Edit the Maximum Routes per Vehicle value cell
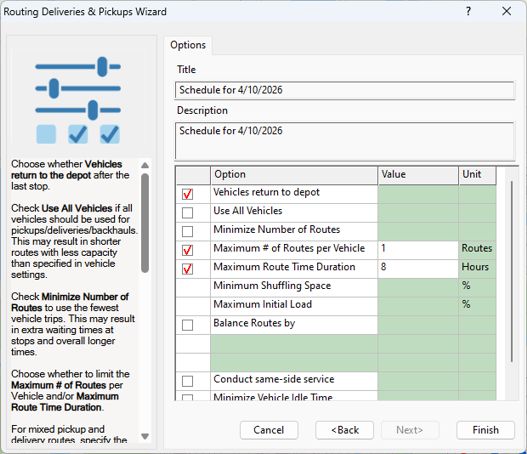The width and height of the screenshot is (527, 454). click(418, 250)
